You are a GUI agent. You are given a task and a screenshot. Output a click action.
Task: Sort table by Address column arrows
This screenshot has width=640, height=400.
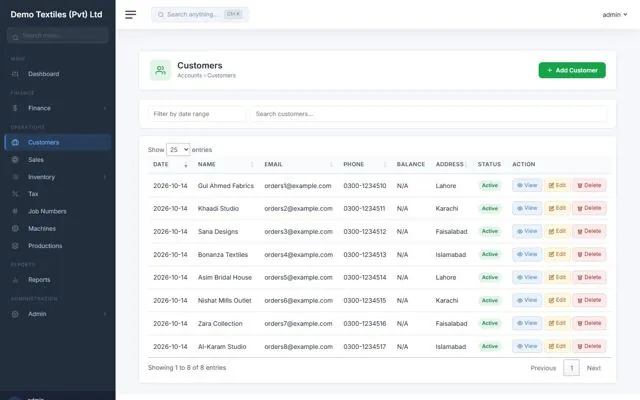(x=466, y=164)
